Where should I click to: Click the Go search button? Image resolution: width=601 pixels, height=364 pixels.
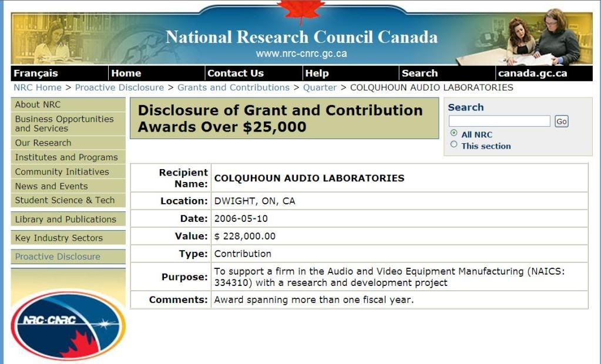point(562,122)
